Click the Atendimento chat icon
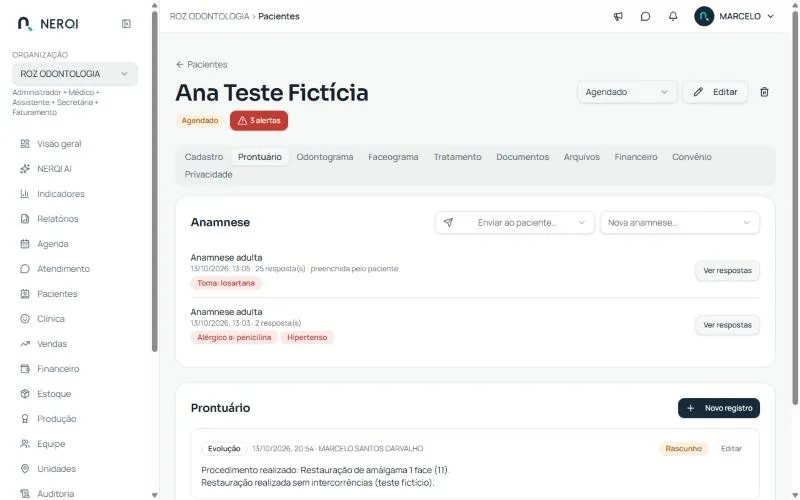Screen dimensions: 800x500 pos(24,269)
